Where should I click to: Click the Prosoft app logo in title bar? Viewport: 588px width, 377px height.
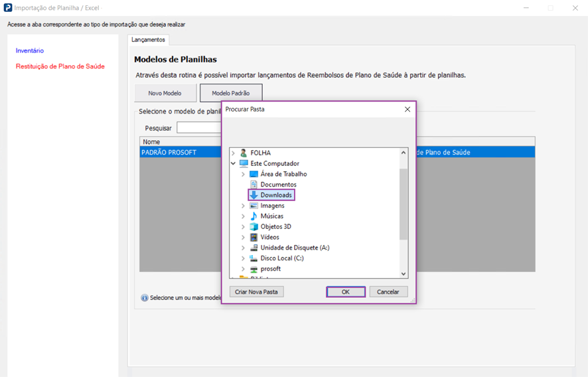(x=8, y=8)
